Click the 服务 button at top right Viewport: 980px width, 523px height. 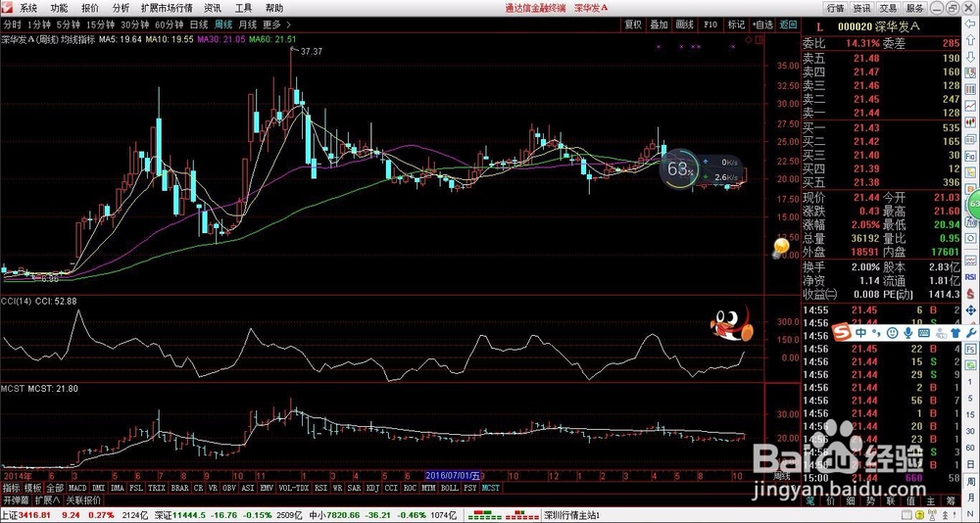(914, 8)
